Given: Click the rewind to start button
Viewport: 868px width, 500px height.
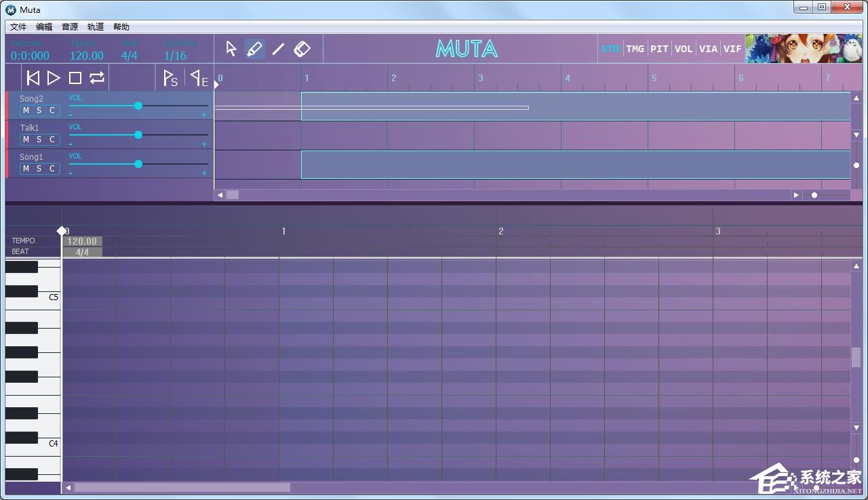Looking at the screenshot, I should click(33, 78).
